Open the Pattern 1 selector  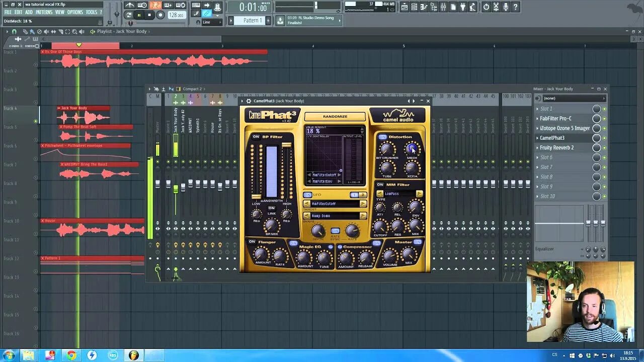253,21
